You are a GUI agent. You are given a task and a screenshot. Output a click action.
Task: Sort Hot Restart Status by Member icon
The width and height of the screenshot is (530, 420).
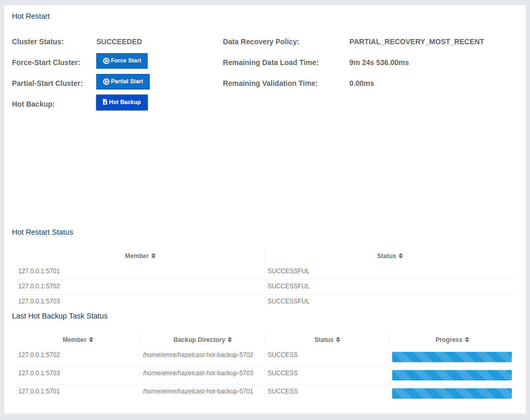[153, 256]
